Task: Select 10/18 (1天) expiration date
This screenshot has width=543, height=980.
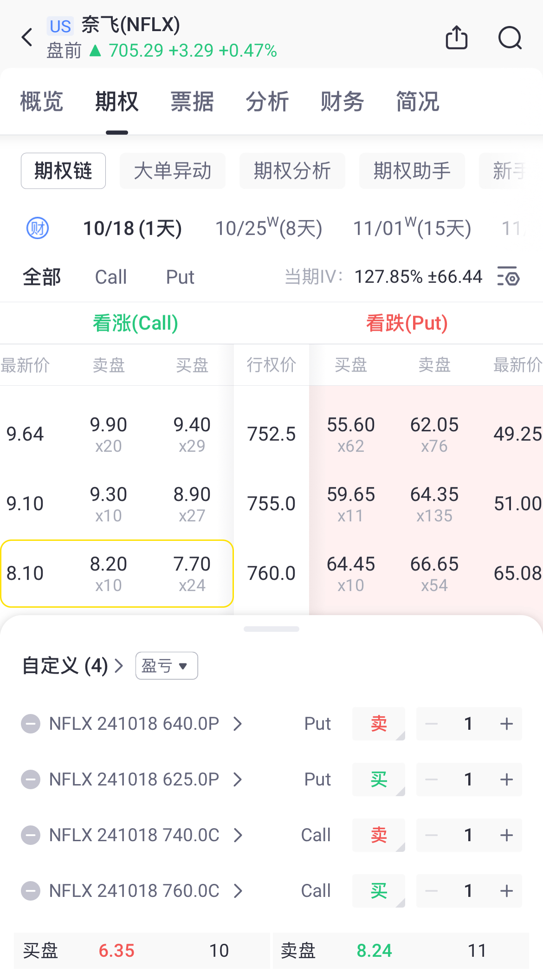Action: click(x=132, y=228)
